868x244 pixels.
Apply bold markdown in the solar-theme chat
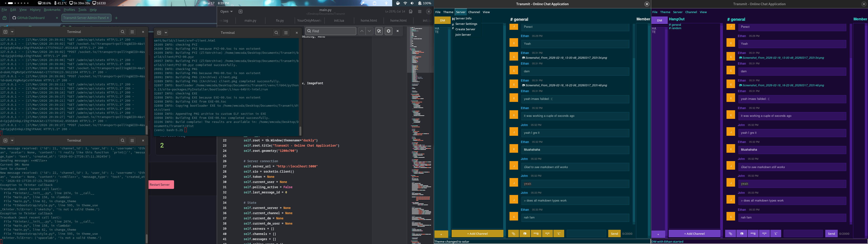(536, 234)
